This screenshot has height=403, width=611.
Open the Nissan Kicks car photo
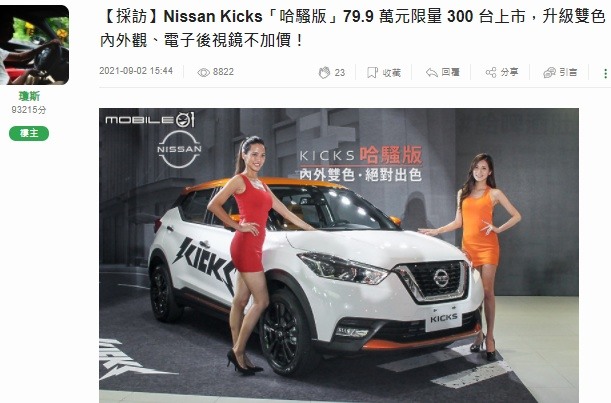point(339,255)
